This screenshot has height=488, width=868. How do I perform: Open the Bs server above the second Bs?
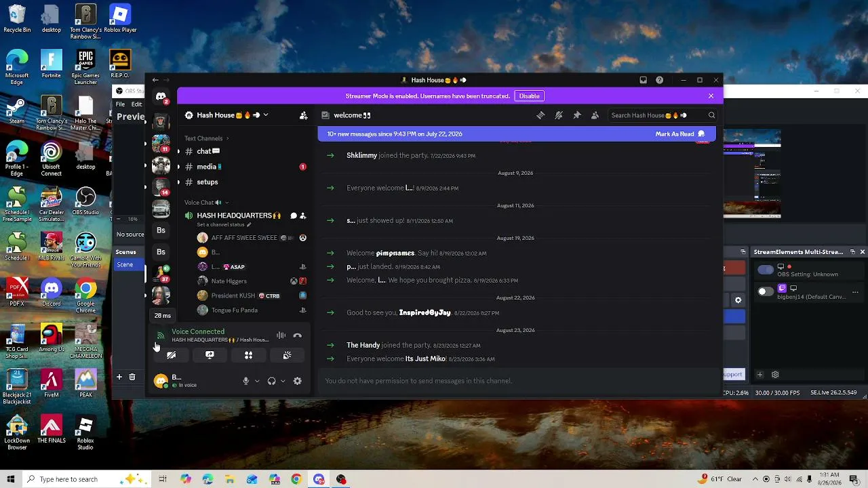click(x=161, y=230)
